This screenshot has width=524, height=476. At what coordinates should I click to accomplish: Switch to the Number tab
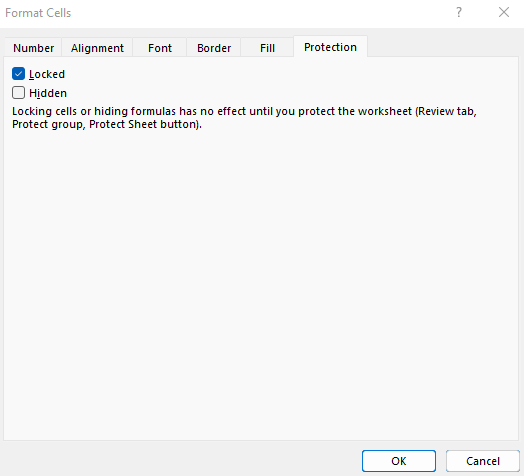tap(33, 48)
